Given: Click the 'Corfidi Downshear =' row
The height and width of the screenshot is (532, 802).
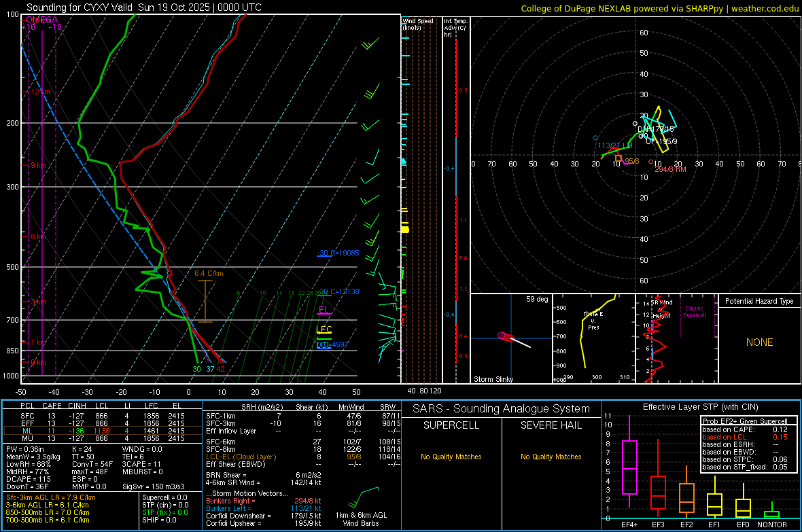Looking at the screenshot, I should point(264,516).
